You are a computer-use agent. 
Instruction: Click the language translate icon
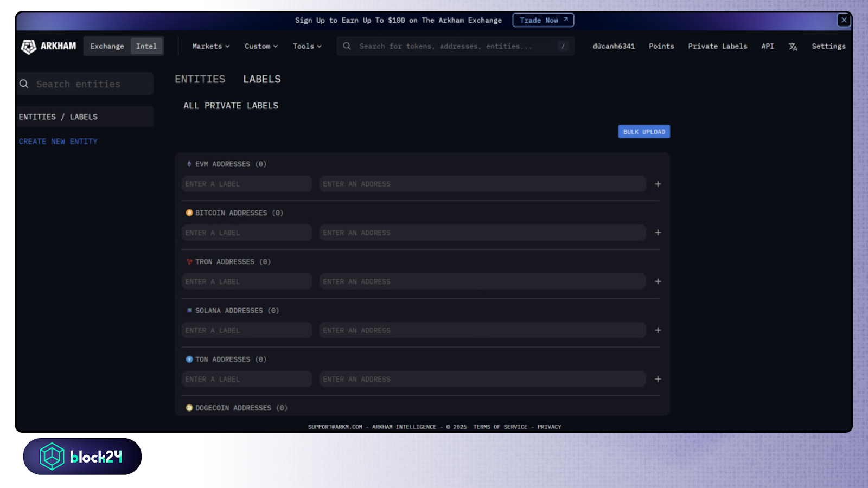(x=793, y=47)
